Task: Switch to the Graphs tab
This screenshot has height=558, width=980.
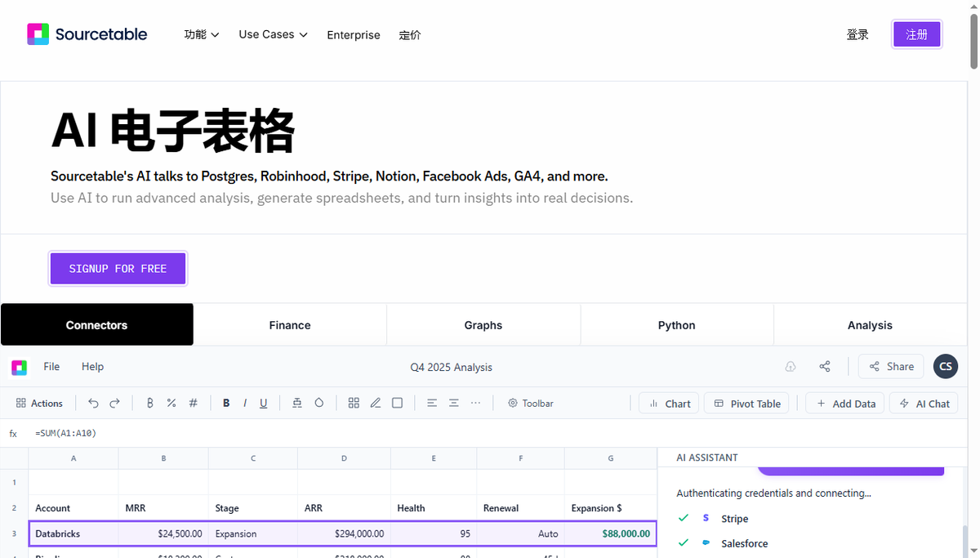Action: click(x=483, y=325)
